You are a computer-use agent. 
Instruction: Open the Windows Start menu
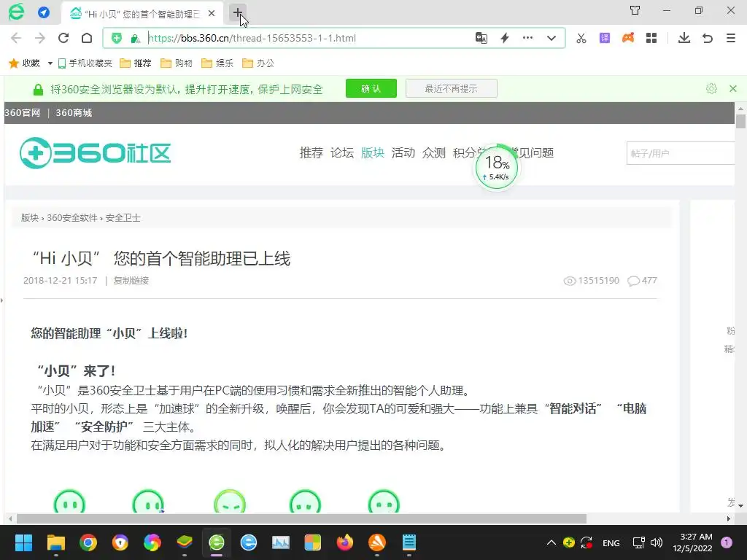23,542
